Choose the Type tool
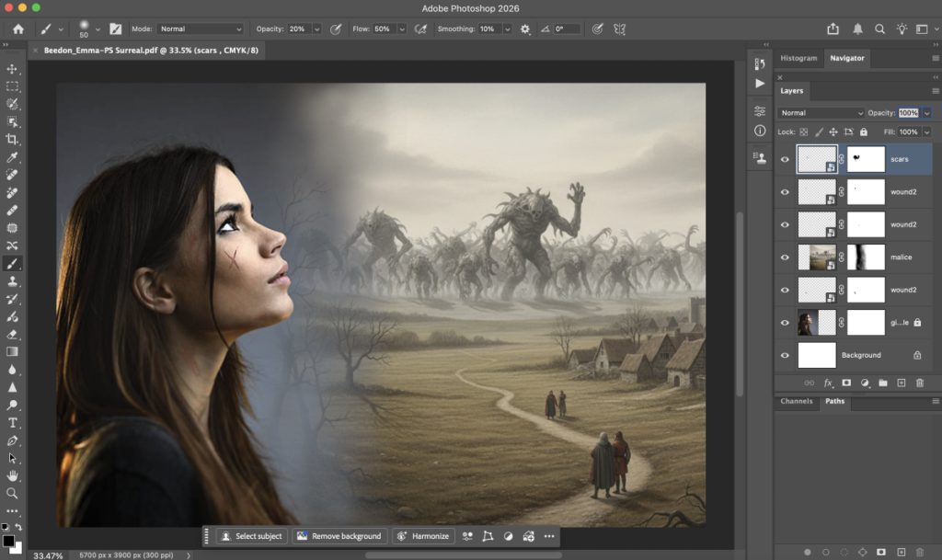942x560 pixels. pyautogui.click(x=12, y=423)
